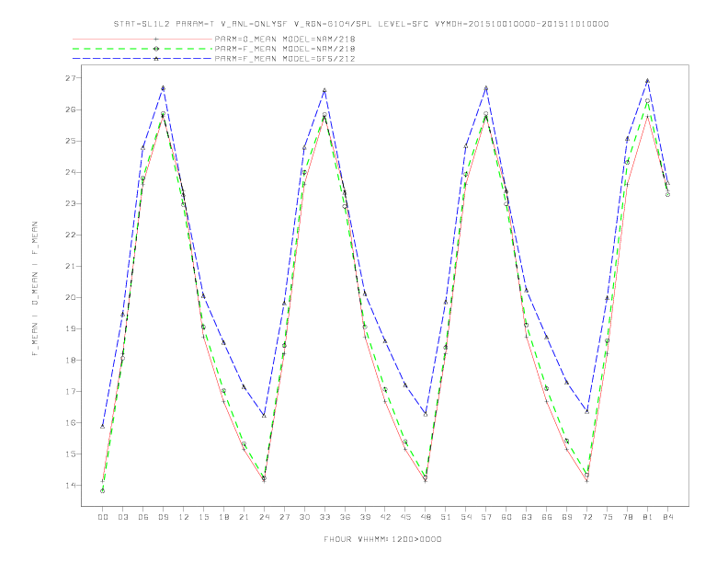Viewport: 728px width, 563px height.
Task: Click x-axis tick label 09
Action: pyautogui.click(x=163, y=517)
